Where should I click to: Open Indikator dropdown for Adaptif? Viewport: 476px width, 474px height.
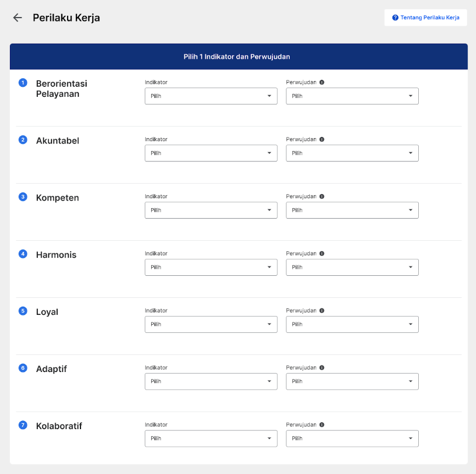coord(211,381)
